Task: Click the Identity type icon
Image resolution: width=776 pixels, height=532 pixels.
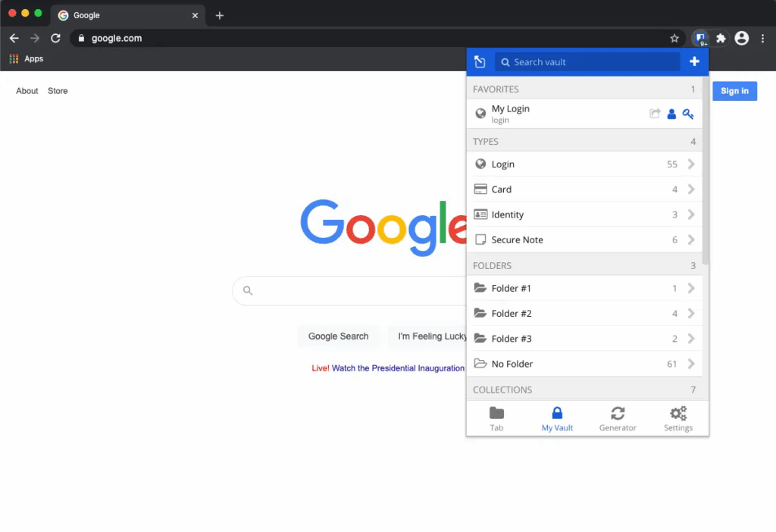Action: pyautogui.click(x=480, y=214)
